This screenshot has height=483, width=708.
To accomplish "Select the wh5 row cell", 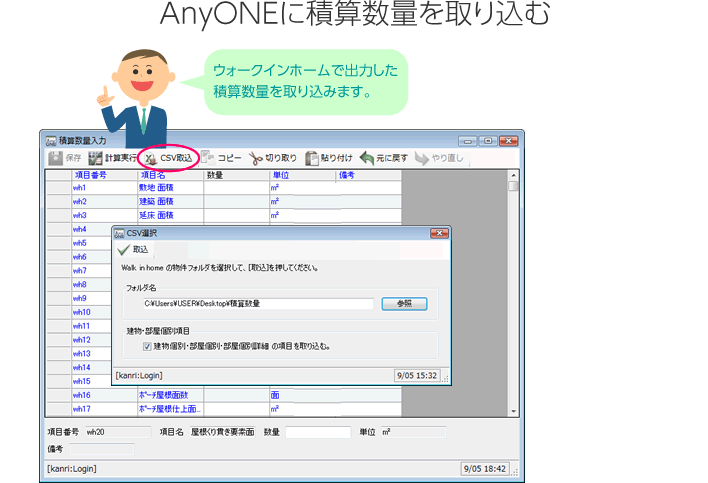I will click(92, 243).
